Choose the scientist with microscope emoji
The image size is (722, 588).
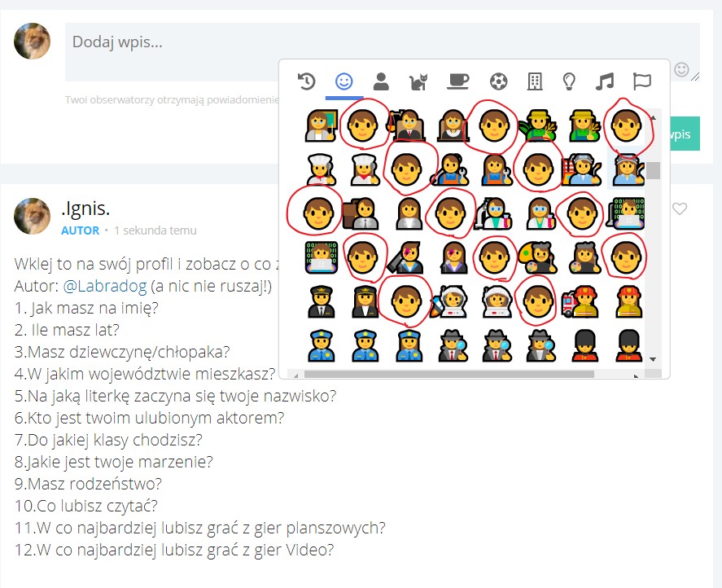(494, 213)
